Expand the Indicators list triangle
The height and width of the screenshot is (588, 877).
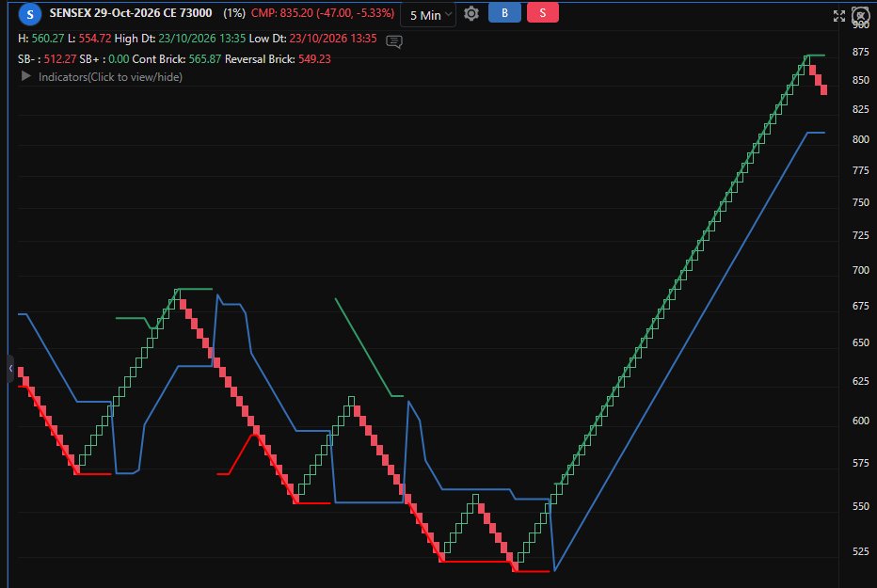pyautogui.click(x=25, y=76)
